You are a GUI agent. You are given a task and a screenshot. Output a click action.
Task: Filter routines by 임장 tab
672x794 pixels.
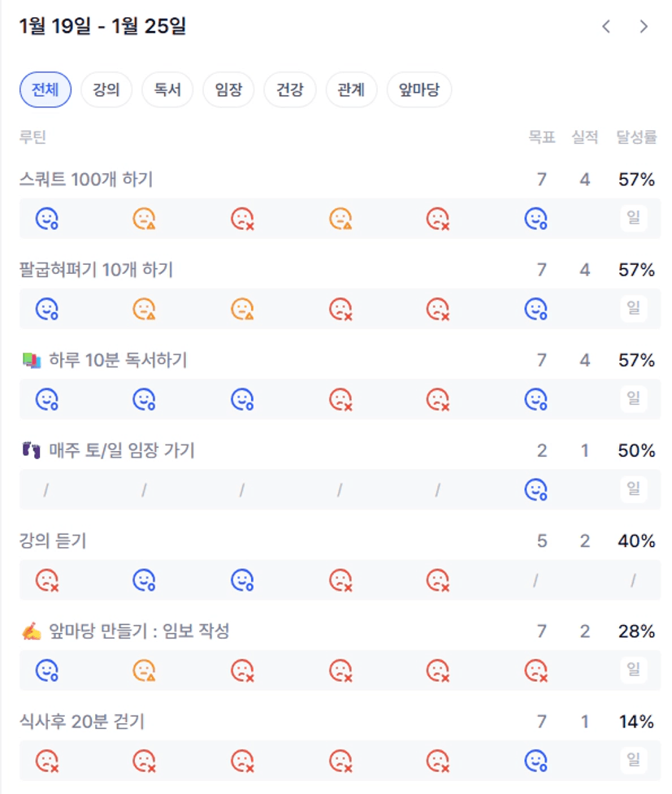pos(228,90)
